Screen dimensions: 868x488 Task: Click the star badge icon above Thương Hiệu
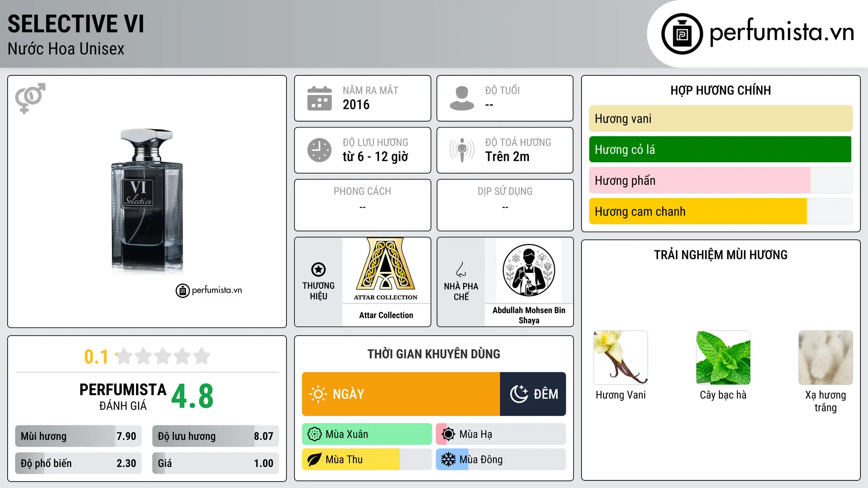(318, 269)
